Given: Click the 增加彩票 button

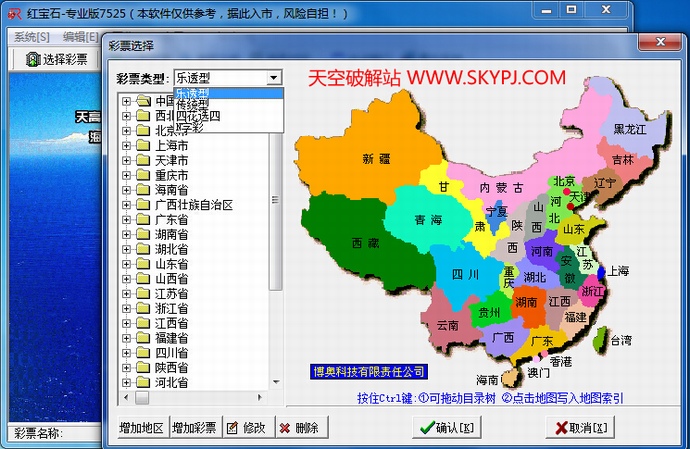Looking at the screenshot, I should tap(193, 428).
